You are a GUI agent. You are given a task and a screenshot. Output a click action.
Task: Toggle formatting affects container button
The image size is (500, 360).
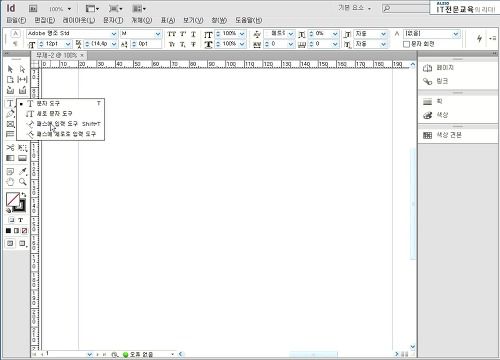click(x=12, y=220)
